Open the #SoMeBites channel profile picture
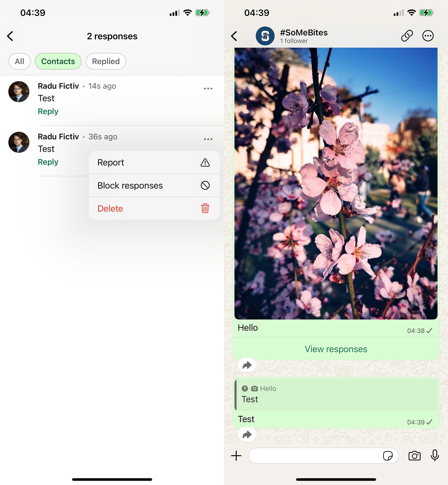This screenshot has width=448, height=485. point(265,36)
